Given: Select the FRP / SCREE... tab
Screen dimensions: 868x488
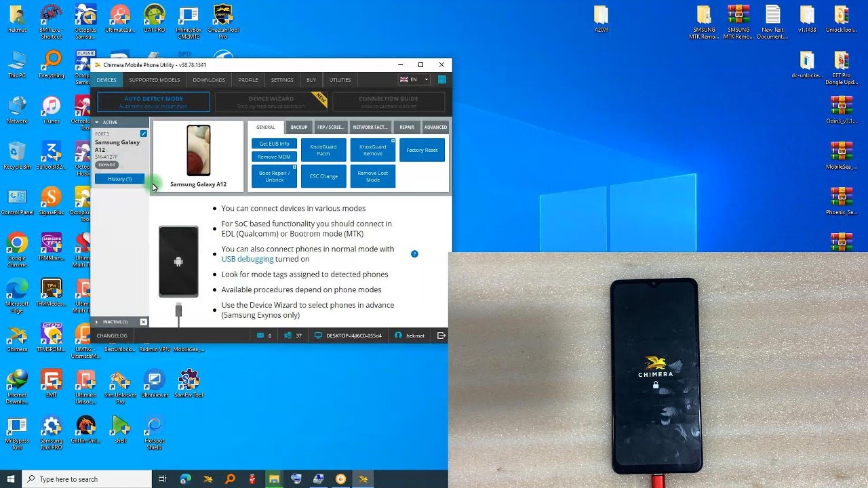Looking at the screenshot, I should (331, 127).
